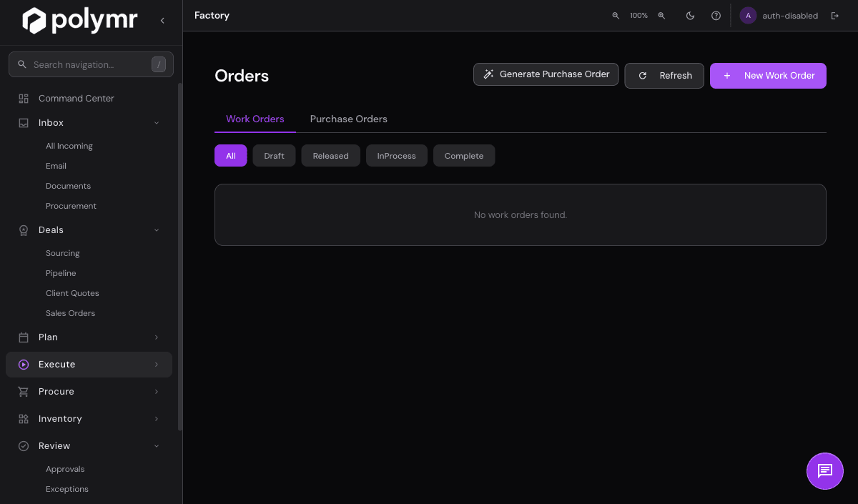Switch to the Purchase Orders tab
Screen dimensions: 858x504
(349, 119)
